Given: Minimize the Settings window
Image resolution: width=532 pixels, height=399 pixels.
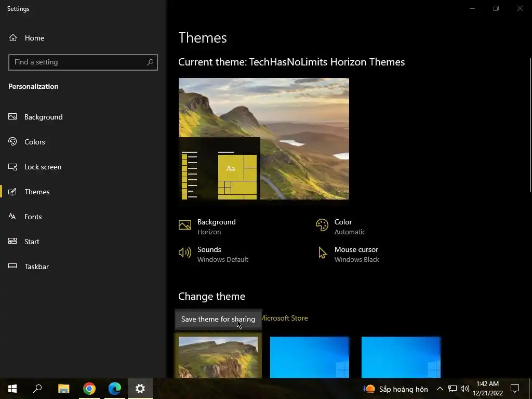Looking at the screenshot, I should tap(472, 8).
